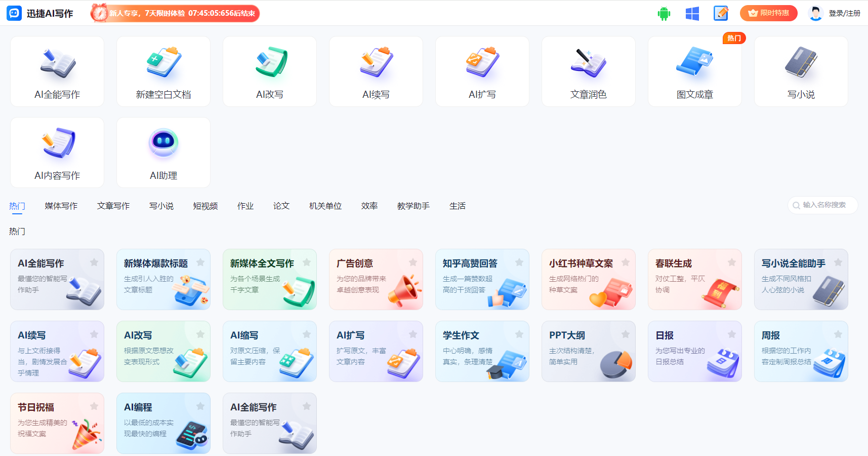Open the AI助理 robot icon
Screen dimensions: 868x456
tap(163, 153)
